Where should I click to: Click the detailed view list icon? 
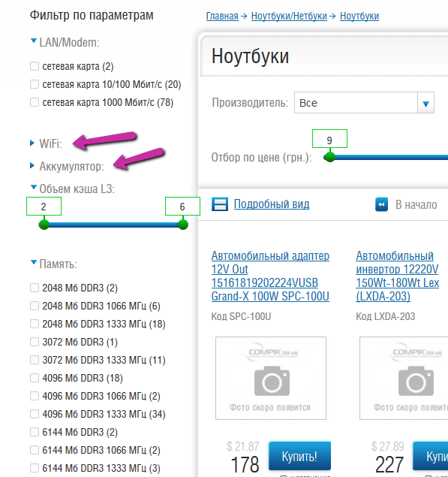click(x=220, y=204)
